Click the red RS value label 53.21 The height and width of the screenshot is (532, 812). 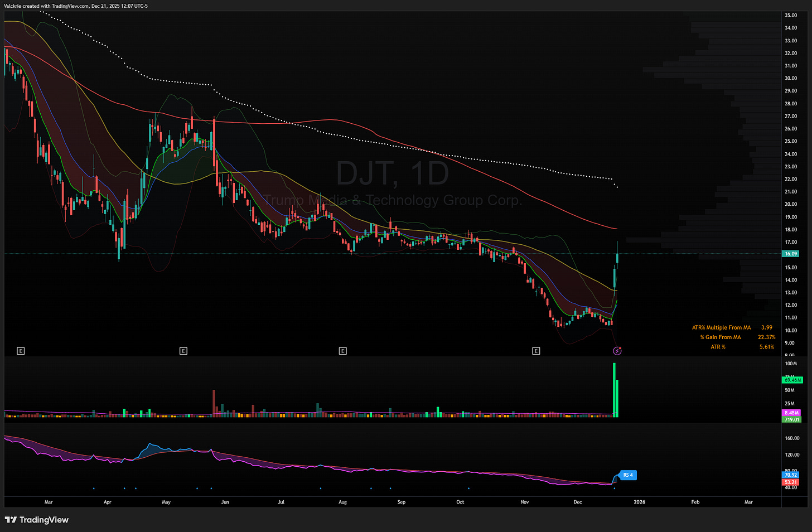coord(791,482)
